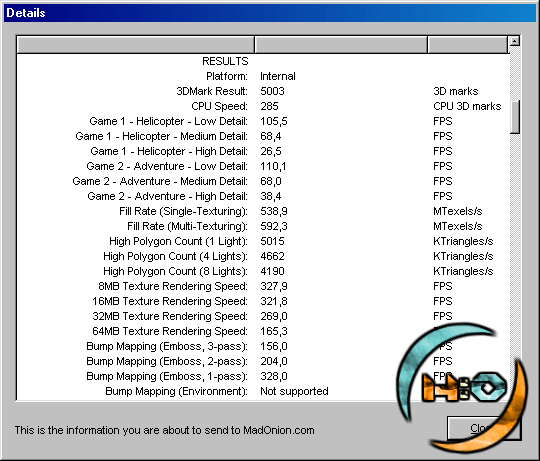Select the "CPU Speed:" label
The height and width of the screenshot is (461, 540).
click(x=219, y=106)
